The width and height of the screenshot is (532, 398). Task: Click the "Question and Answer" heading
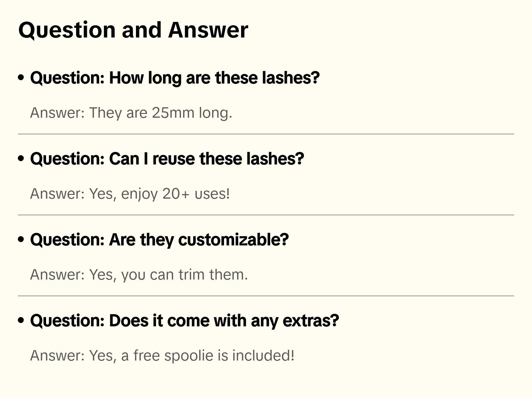click(x=133, y=30)
